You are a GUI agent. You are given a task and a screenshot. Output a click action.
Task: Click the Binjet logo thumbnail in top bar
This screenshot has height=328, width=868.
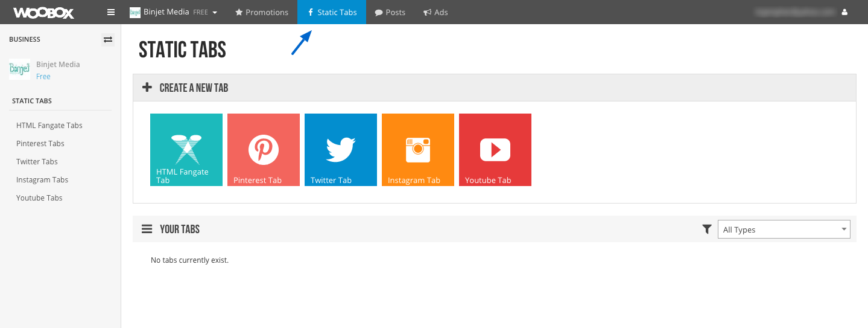[135, 12]
